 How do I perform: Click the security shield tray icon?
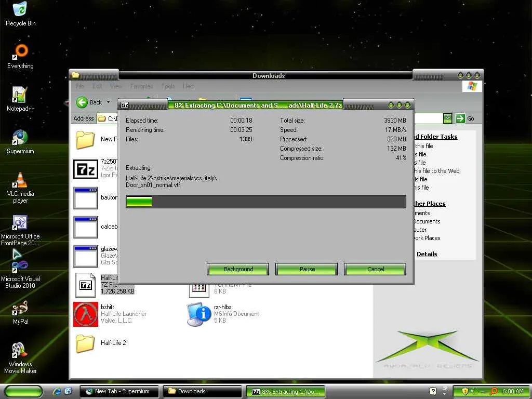pyautogui.click(x=465, y=391)
